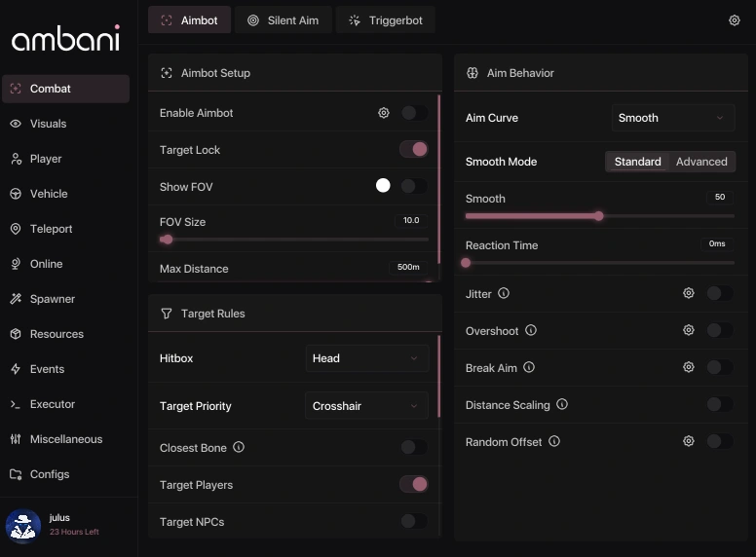Viewport: 756px width, 557px height.
Task: Click the Aimbot Setup panel scrollbar
Action: click(x=438, y=180)
